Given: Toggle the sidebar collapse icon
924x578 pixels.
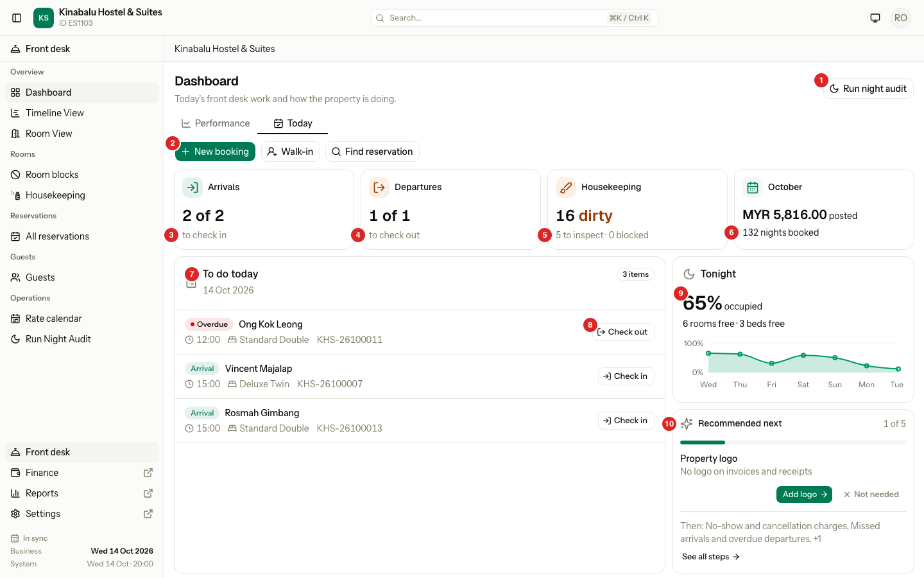Looking at the screenshot, I should click(17, 18).
